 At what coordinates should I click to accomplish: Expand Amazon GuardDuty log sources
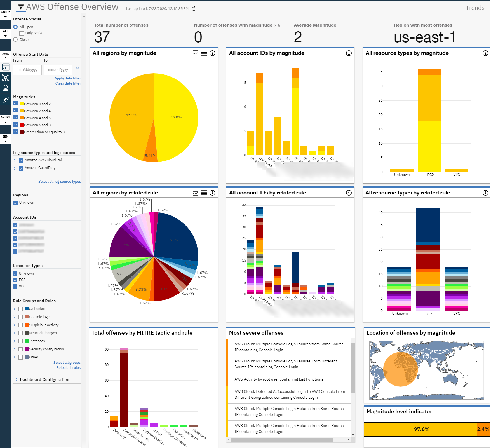[x=15, y=168]
